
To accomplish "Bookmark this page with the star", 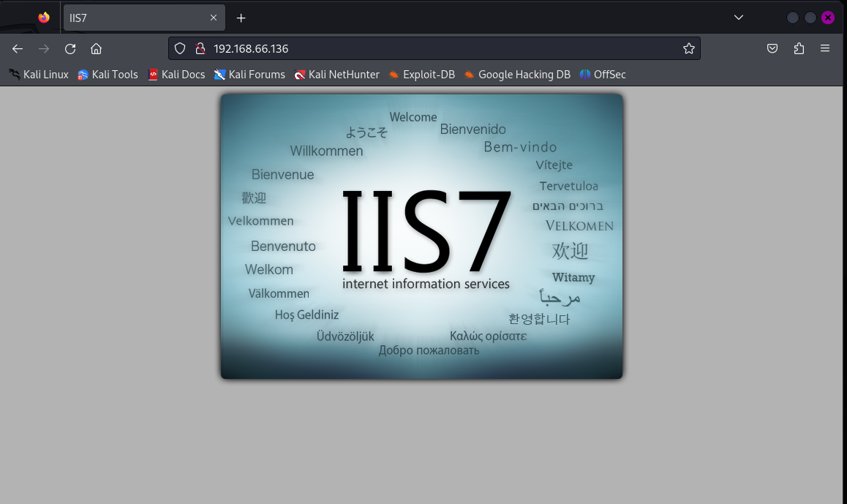I will (x=689, y=48).
